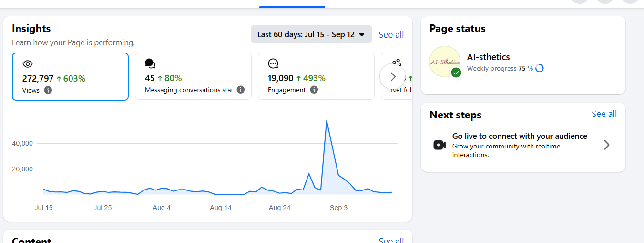Click the 20,000 y-axis label
The image size is (644, 243).
tap(22, 169)
